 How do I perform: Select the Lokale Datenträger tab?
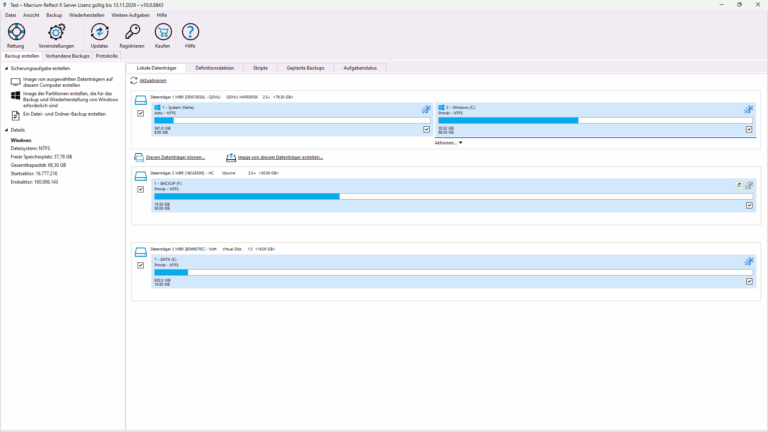156,68
